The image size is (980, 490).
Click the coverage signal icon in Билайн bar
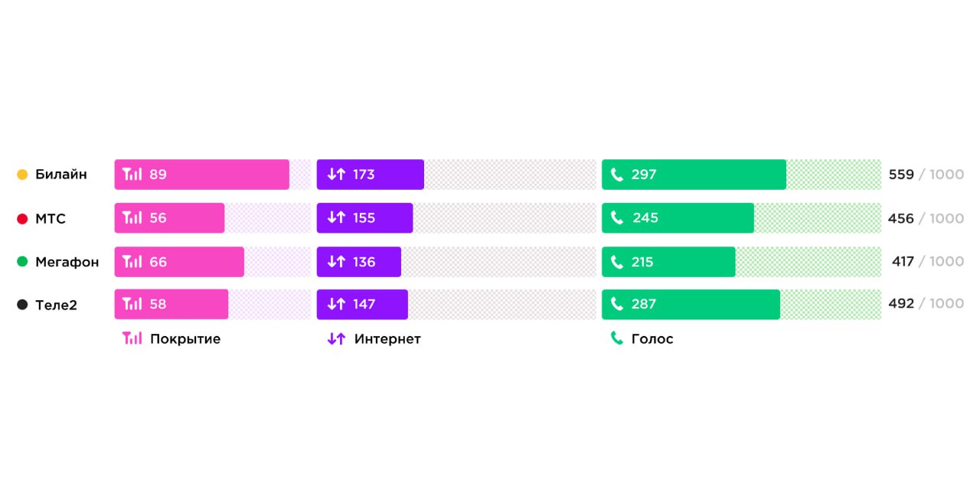132,175
